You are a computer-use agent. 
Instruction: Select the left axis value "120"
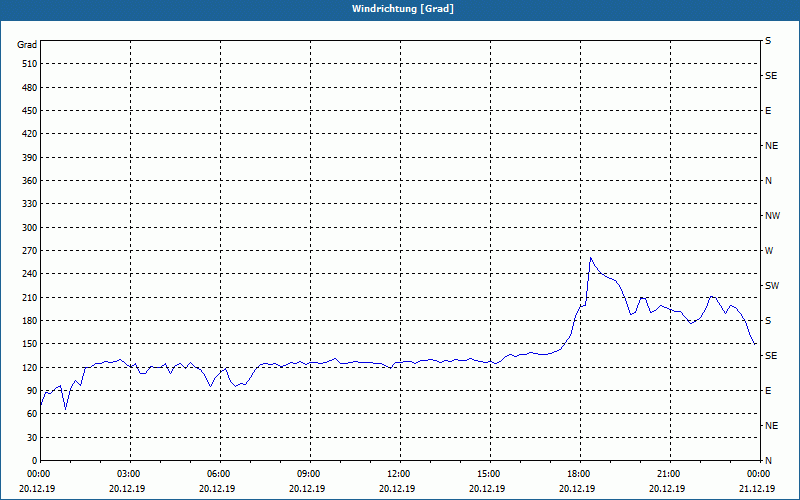tap(30, 367)
